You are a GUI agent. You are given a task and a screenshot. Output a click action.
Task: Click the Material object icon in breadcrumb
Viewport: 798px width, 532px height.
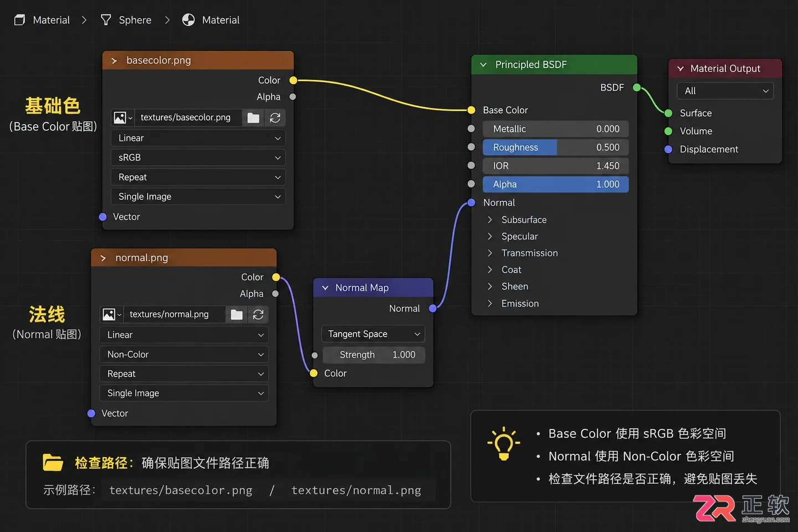click(x=19, y=20)
